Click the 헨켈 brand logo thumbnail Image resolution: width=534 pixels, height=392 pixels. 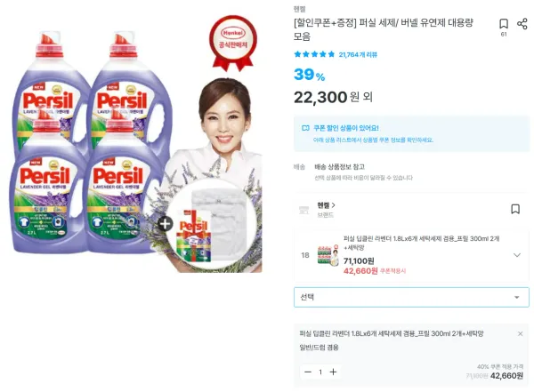pos(303,210)
